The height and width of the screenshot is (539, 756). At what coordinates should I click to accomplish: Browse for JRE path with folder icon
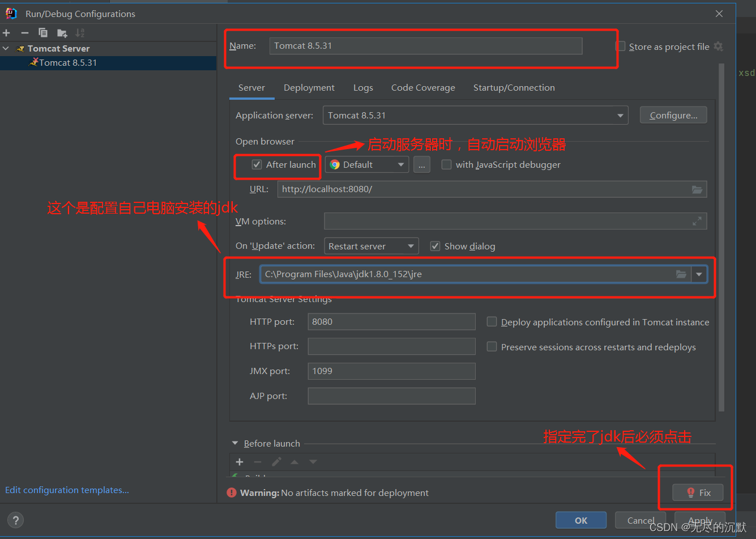coord(681,274)
